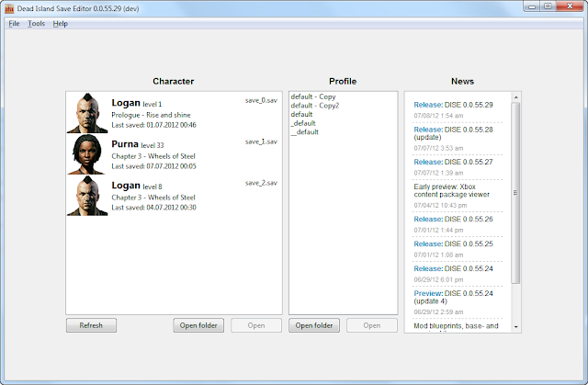
Task: Select the 'default - Copy' profile
Action: point(312,96)
